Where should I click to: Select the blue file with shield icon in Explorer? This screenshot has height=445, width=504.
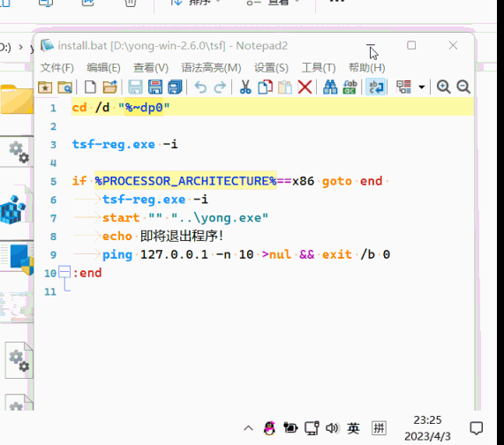tap(21, 260)
